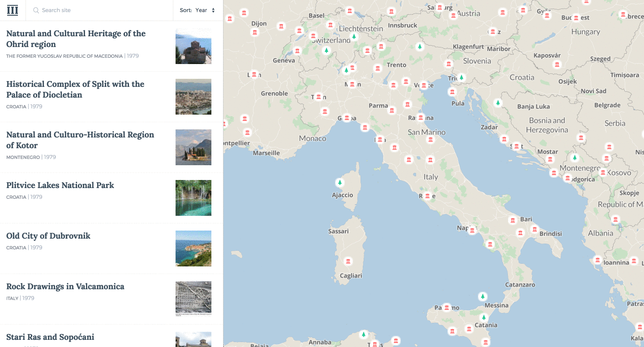Click the Kotor island thumbnail
The image size is (644, 347).
click(193, 147)
